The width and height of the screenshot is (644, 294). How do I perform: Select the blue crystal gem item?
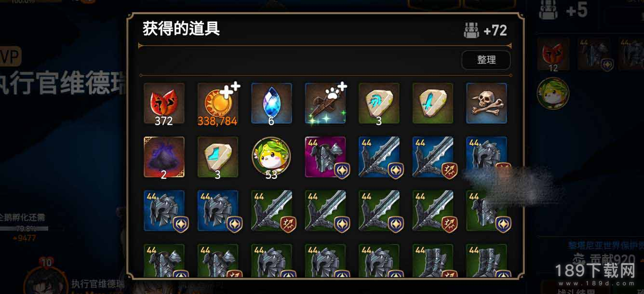click(x=271, y=104)
